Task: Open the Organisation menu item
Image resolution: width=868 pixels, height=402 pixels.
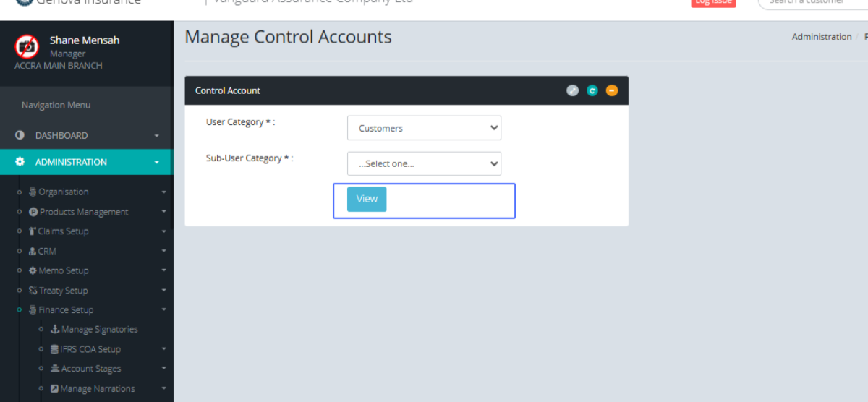Action: click(64, 192)
